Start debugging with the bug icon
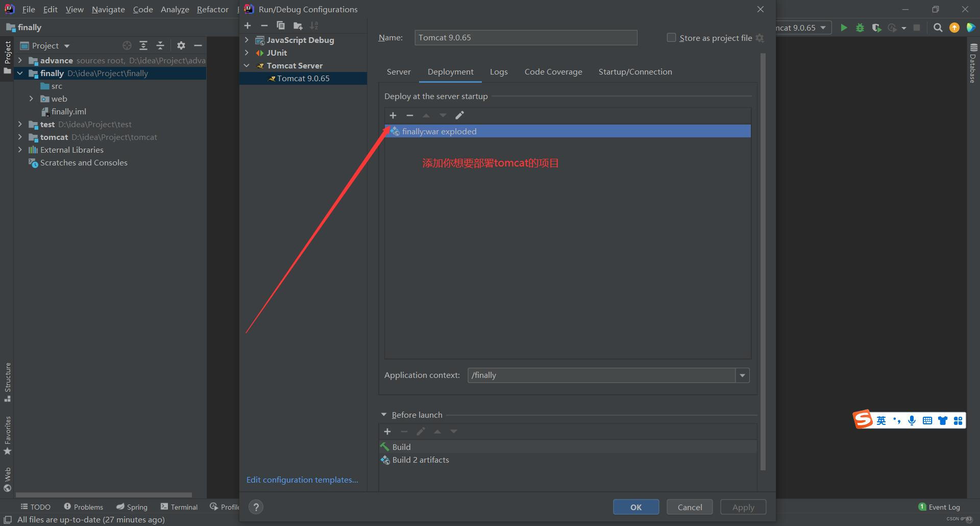 (x=860, y=28)
